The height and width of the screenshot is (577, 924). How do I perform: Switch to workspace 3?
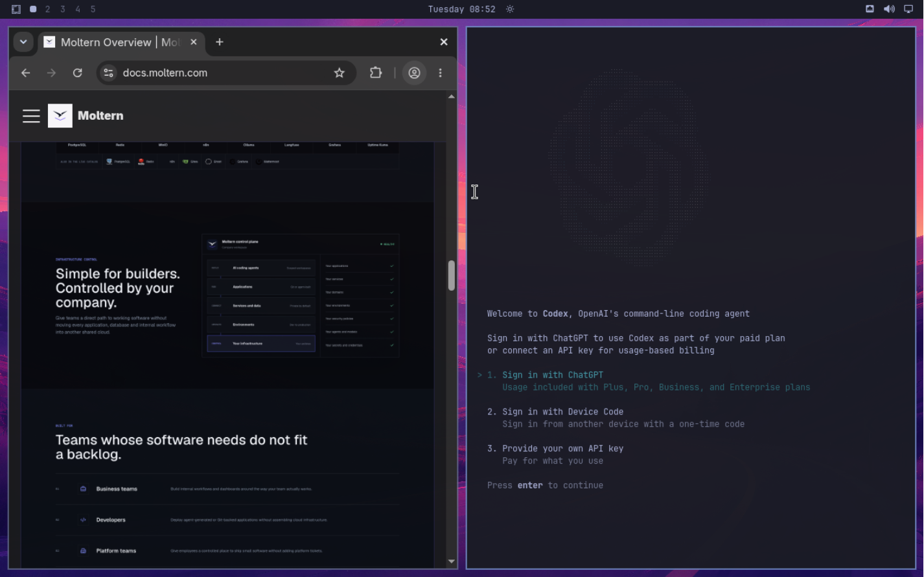click(62, 9)
